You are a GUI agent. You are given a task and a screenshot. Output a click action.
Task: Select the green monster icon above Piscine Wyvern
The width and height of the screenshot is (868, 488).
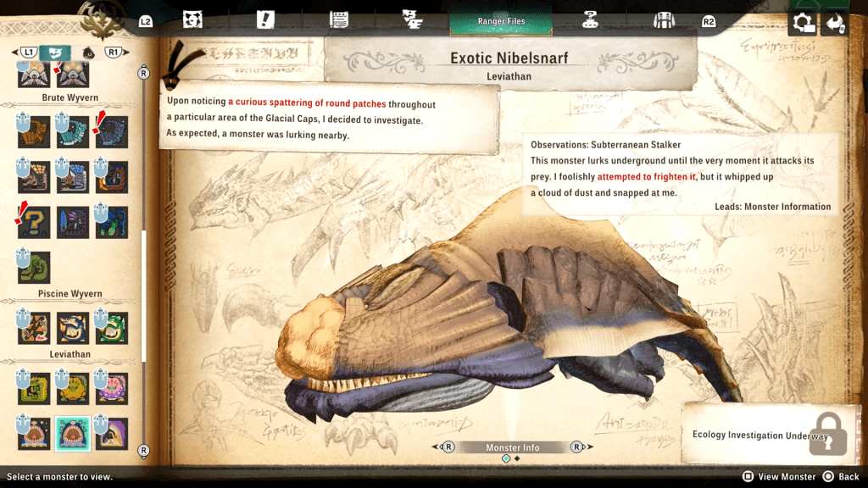coord(34,268)
